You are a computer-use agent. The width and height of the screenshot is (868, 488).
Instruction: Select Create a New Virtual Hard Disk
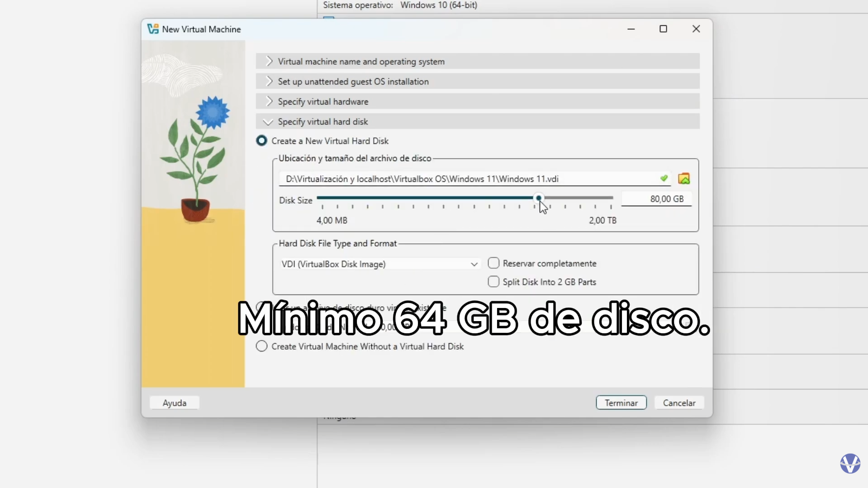coord(261,141)
